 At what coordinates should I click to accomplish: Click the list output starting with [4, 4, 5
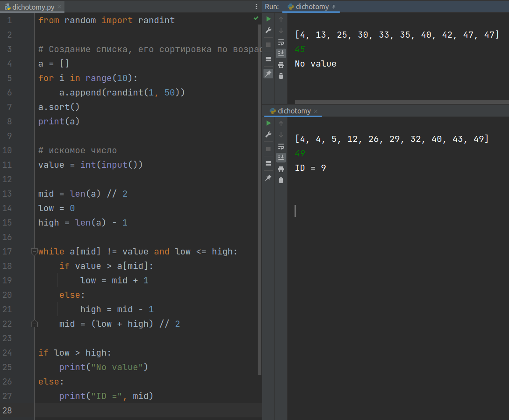(x=392, y=139)
